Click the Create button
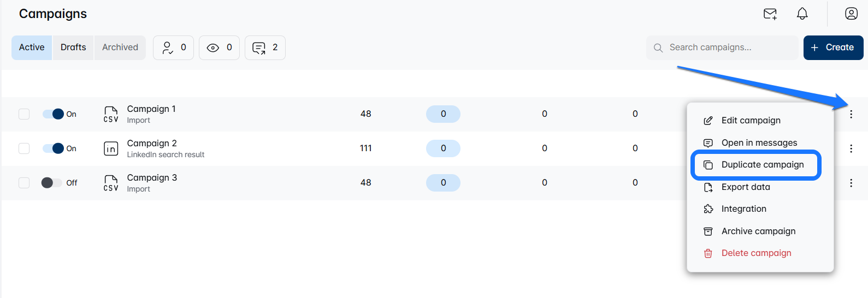Image resolution: width=868 pixels, height=298 pixels. pyautogui.click(x=833, y=47)
